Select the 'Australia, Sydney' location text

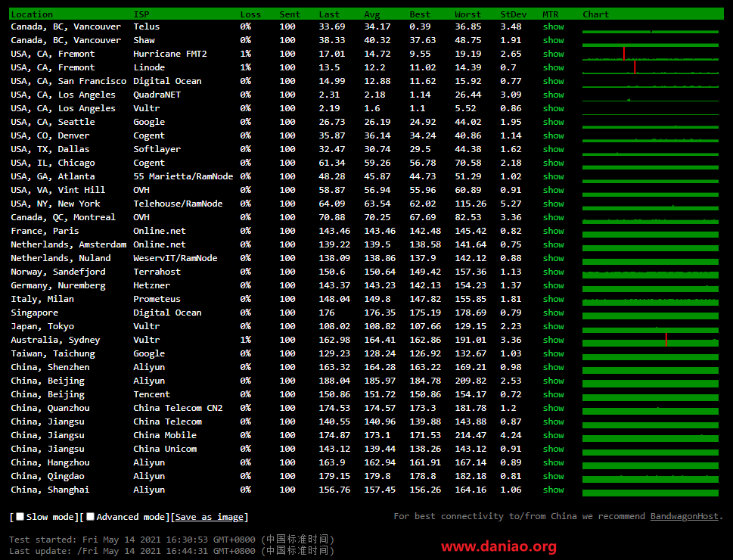[x=56, y=340]
